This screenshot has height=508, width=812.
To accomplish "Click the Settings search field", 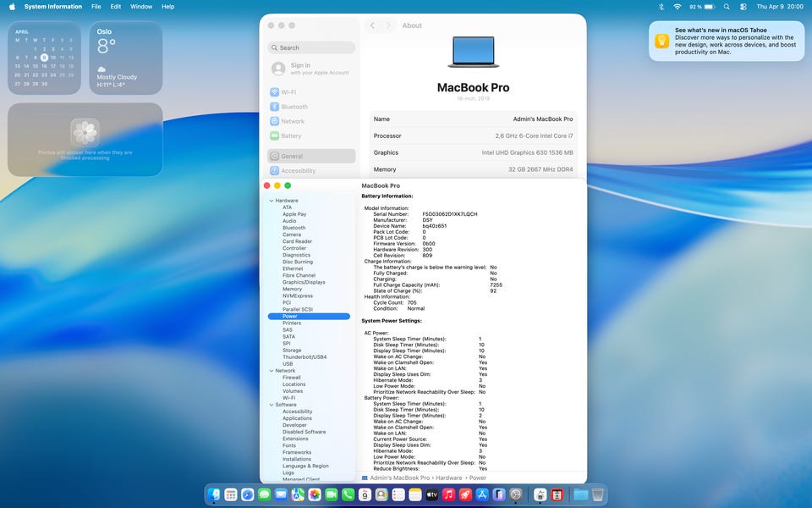I will click(311, 47).
